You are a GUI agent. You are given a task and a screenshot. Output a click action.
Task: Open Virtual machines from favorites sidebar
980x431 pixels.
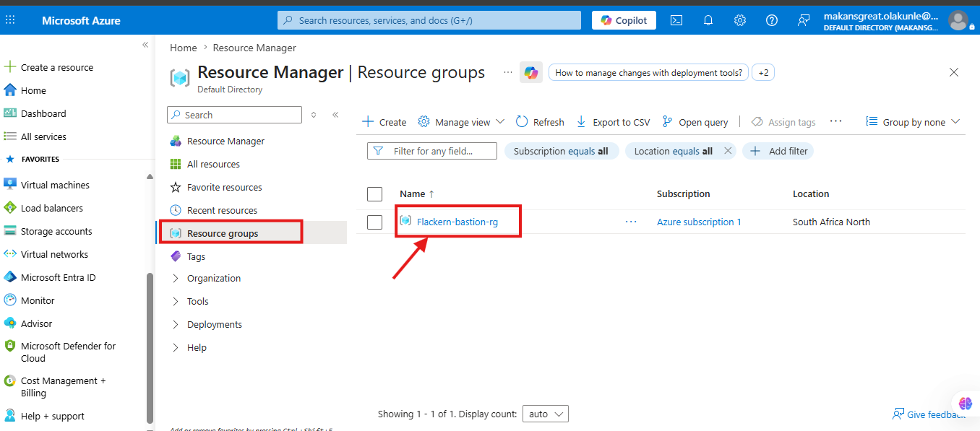point(55,185)
